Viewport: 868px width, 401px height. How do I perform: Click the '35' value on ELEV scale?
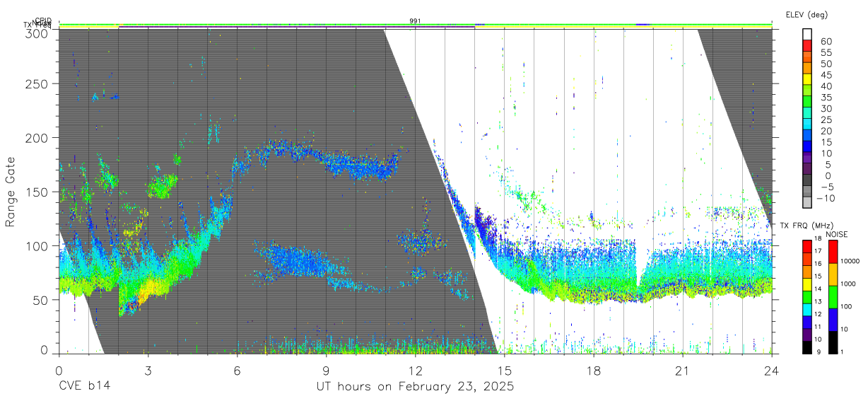[826, 97]
